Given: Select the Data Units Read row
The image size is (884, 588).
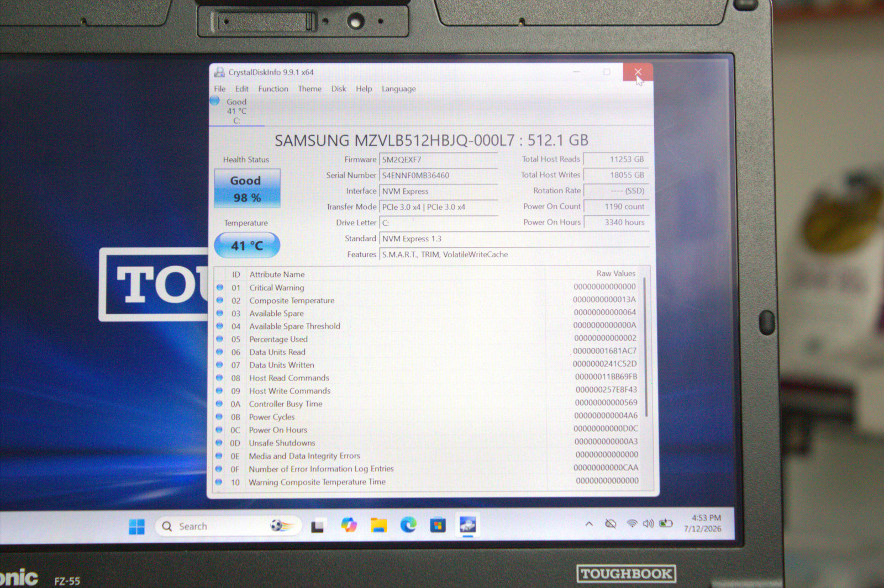Looking at the screenshot, I should pos(428,352).
